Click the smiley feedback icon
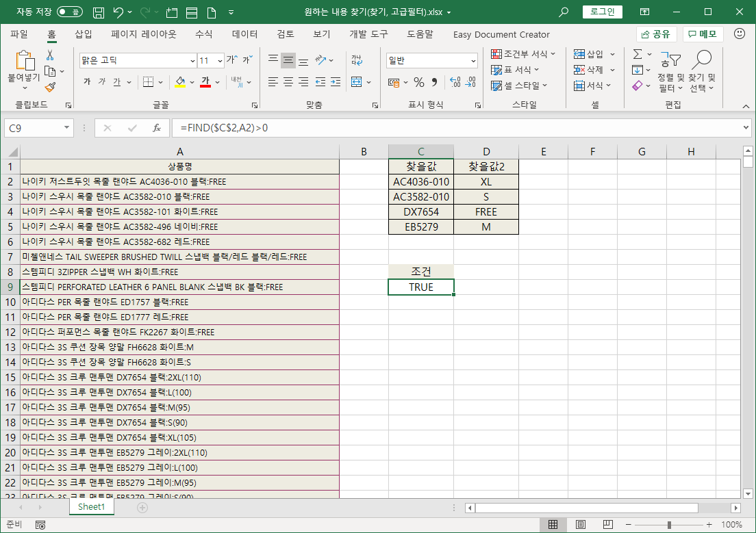Image resolution: width=756 pixels, height=533 pixels. click(x=739, y=34)
